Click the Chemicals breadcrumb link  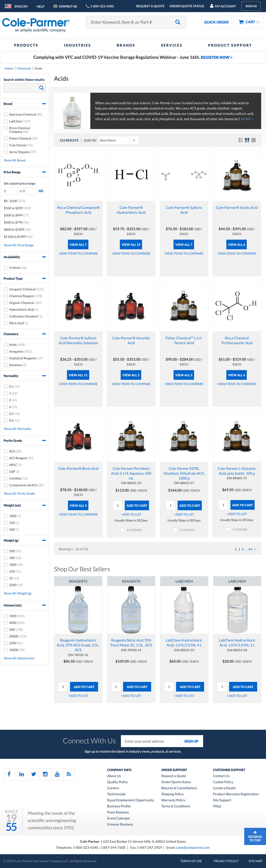tap(24, 68)
